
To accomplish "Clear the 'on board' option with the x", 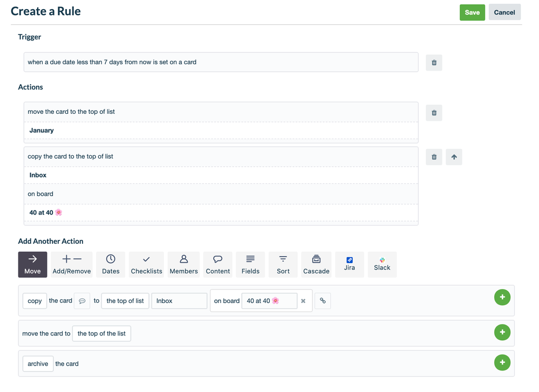I will [303, 301].
